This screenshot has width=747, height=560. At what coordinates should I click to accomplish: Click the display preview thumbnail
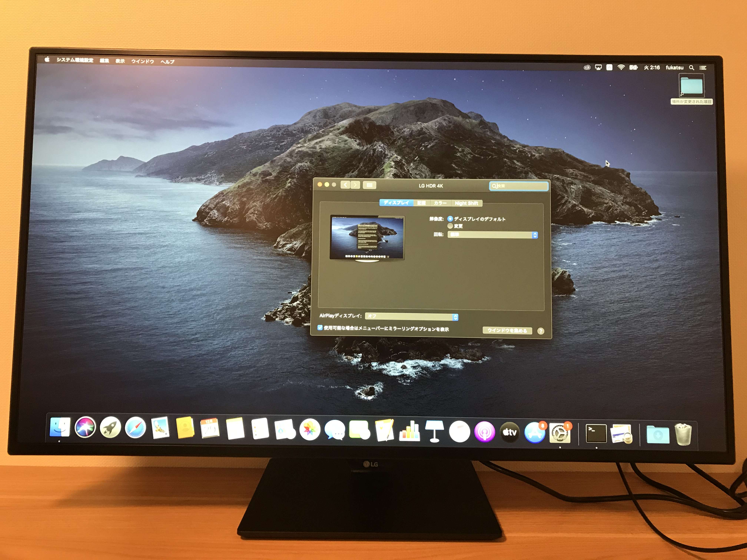click(x=367, y=238)
